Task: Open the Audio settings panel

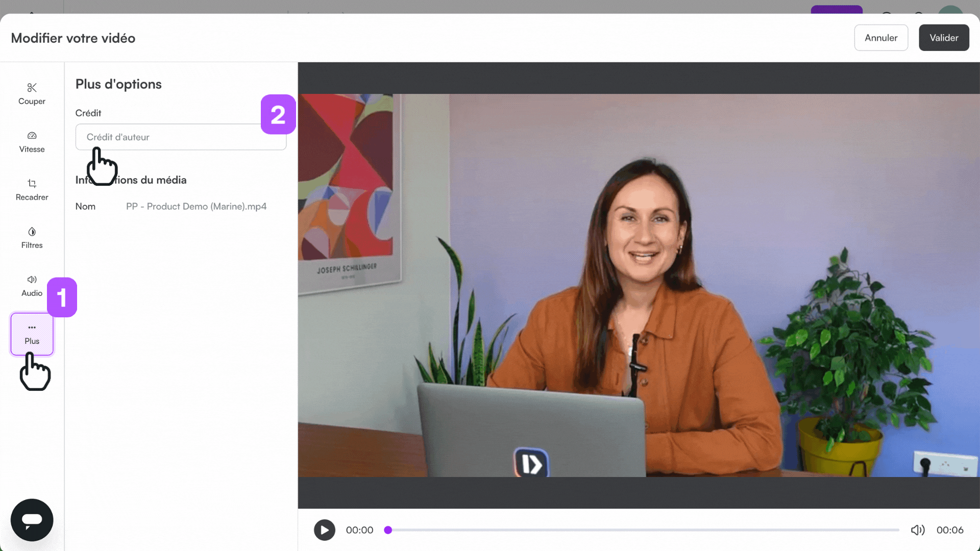Action: [31, 286]
